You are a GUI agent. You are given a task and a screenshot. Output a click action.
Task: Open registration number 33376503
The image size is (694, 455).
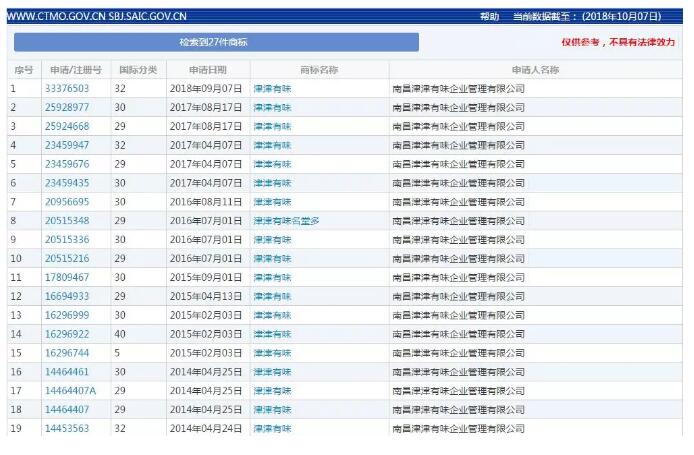pos(67,89)
